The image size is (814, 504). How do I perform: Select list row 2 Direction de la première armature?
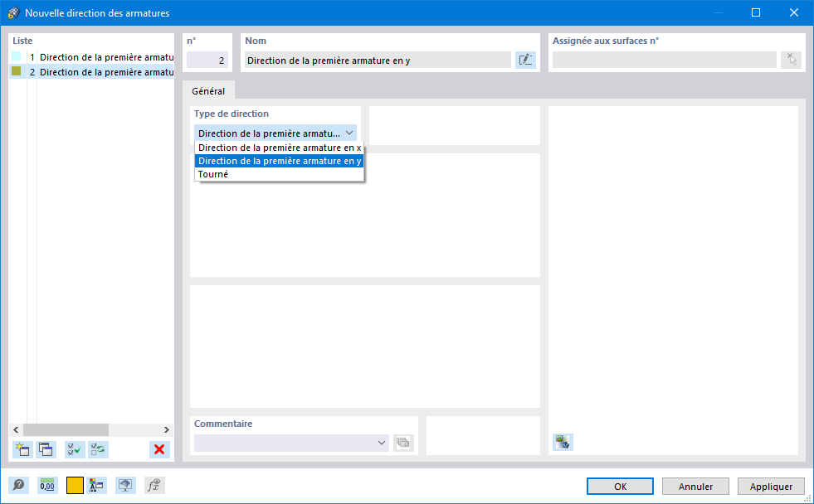tap(92, 72)
